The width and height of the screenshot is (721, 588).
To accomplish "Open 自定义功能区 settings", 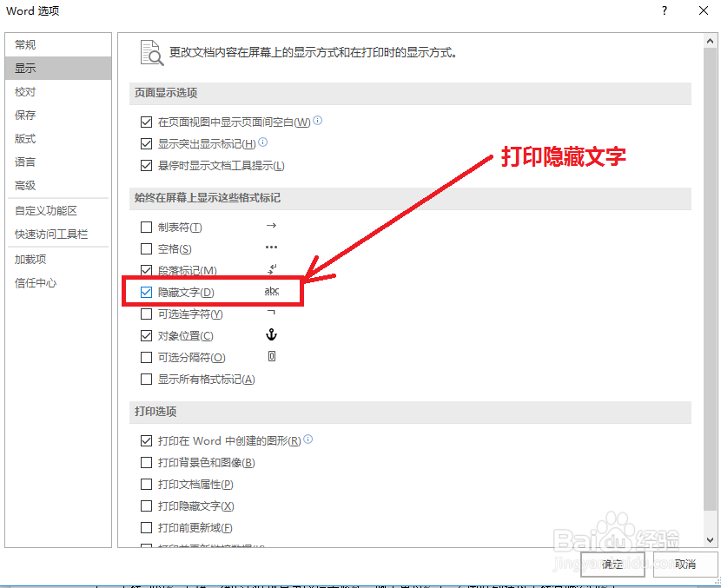I will pos(58,210).
